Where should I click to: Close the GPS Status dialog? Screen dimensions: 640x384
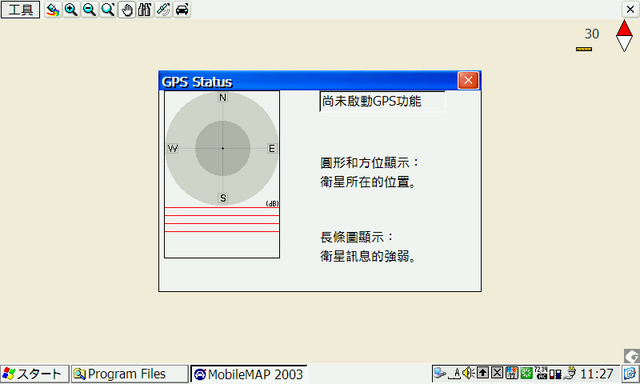click(x=468, y=80)
